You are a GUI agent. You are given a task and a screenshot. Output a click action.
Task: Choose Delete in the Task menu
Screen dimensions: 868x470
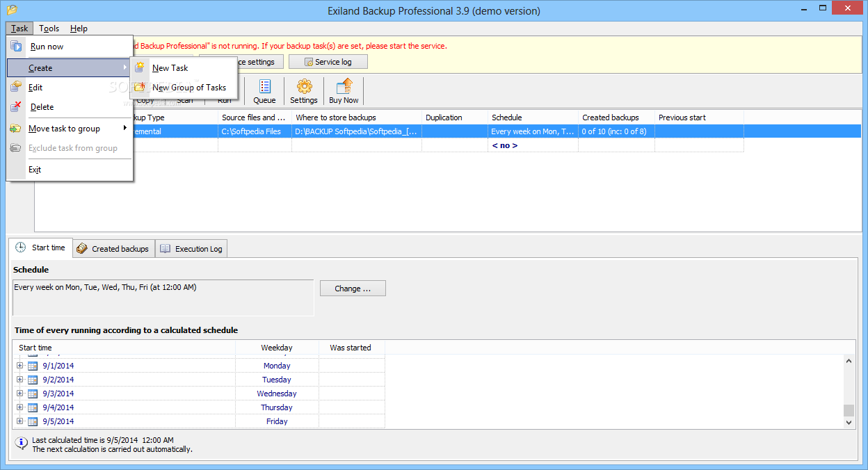tap(70, 107)
